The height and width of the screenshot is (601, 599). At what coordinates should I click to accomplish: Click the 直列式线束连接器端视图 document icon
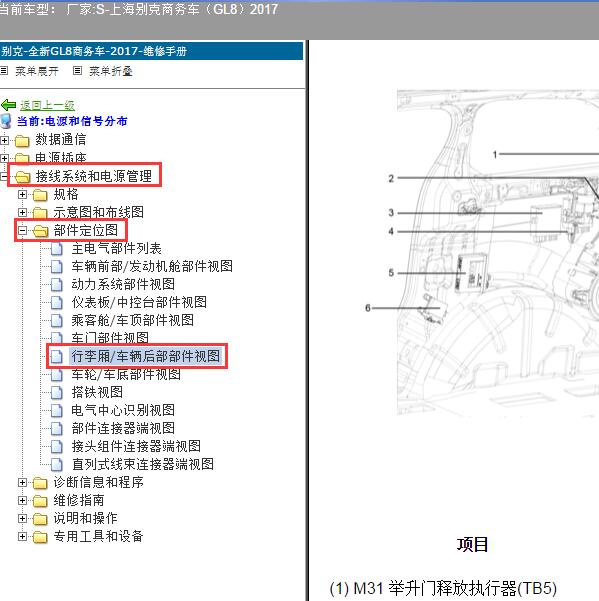57,465
